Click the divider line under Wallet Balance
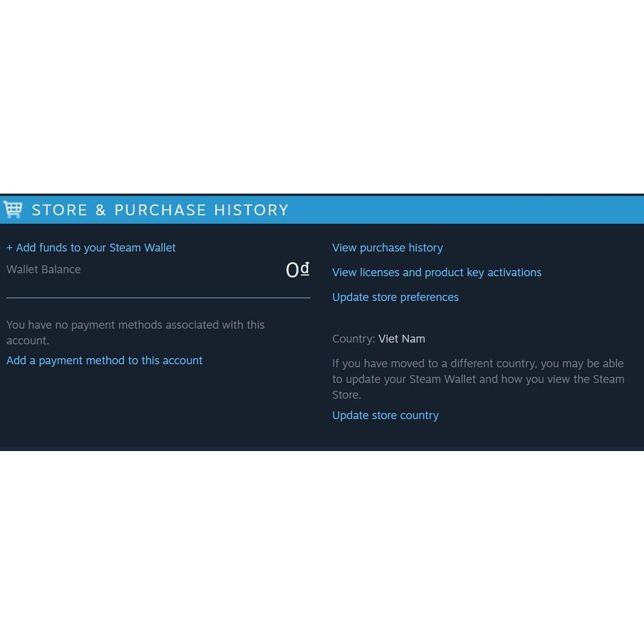The image size is (644, 644). coord(158,298)
